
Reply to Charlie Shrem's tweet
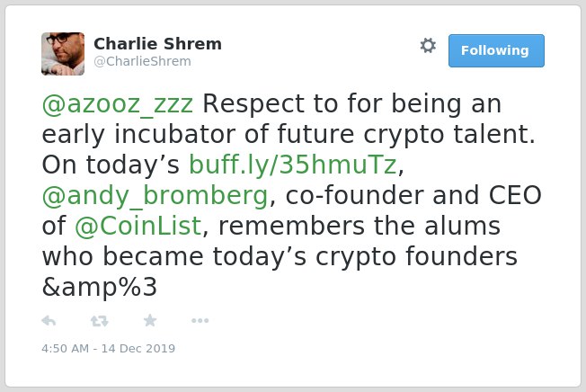[49, 321]
